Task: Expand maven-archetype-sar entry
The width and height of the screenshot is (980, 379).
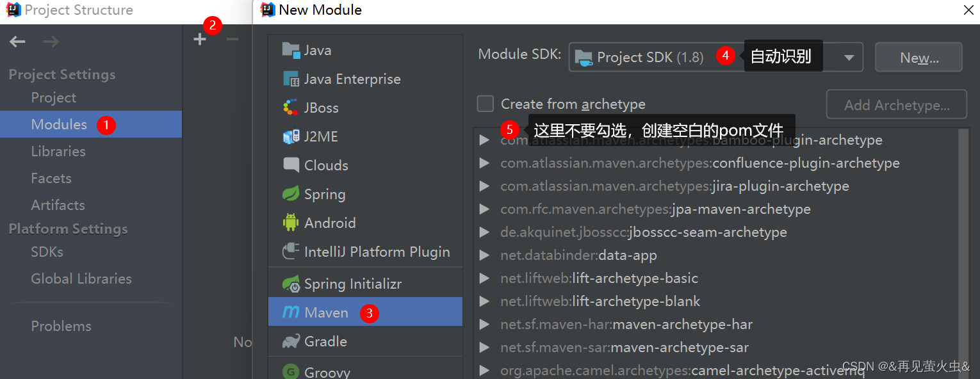Action: tap(486, 348)
